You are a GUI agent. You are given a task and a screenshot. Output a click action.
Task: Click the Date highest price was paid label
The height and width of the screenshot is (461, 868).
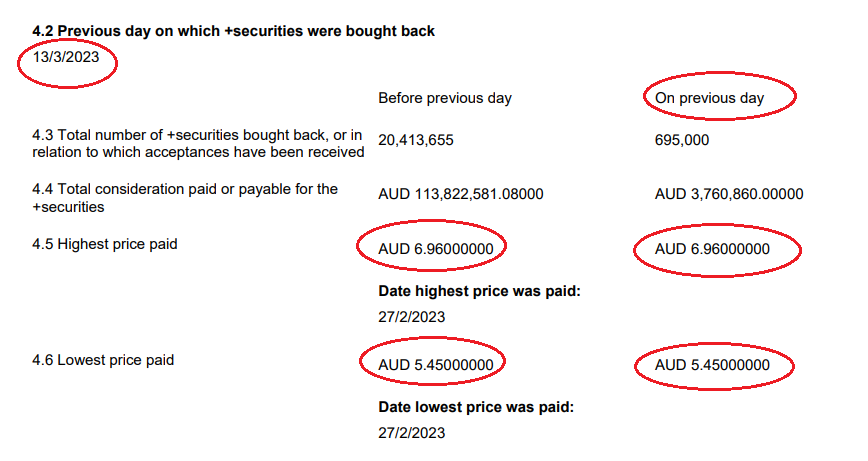pos(479,291)
